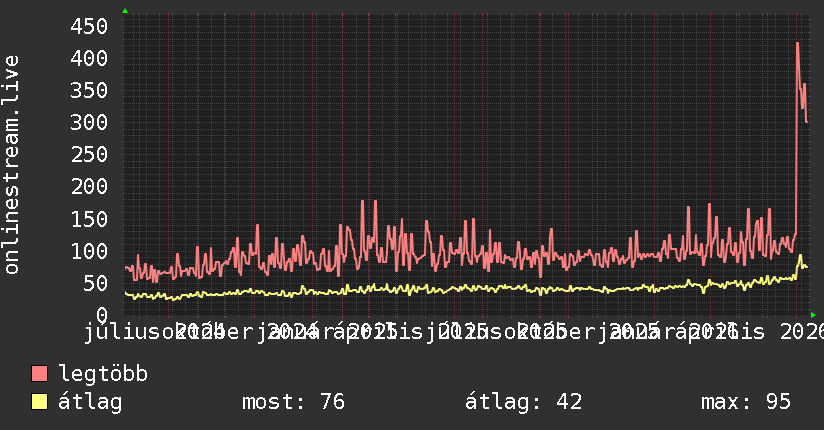Select the 'átlag' legend label next to yellow swatch
Image resolution: width=824 pixels, height=430 pixels.
click(90, 402)
